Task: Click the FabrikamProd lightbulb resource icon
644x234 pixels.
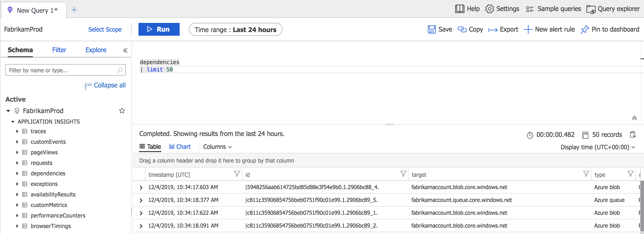Action: point(17,111)
